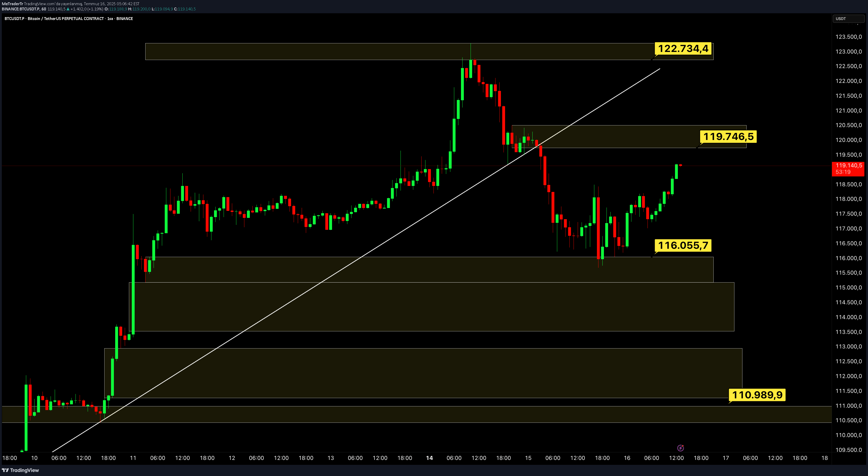Click the 116.000,0 price axis label
This screenshot has width=868, height=476.
pos(849,258)
